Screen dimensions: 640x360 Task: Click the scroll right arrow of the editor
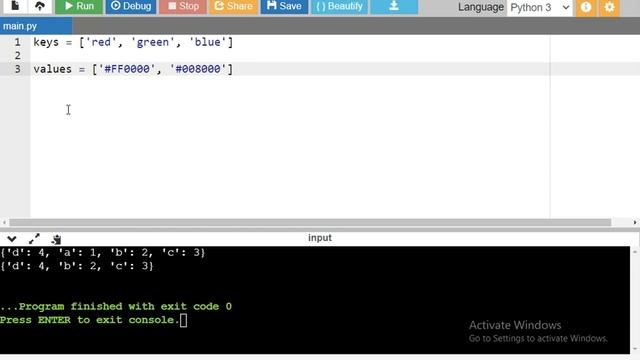[x=635, y=222]
